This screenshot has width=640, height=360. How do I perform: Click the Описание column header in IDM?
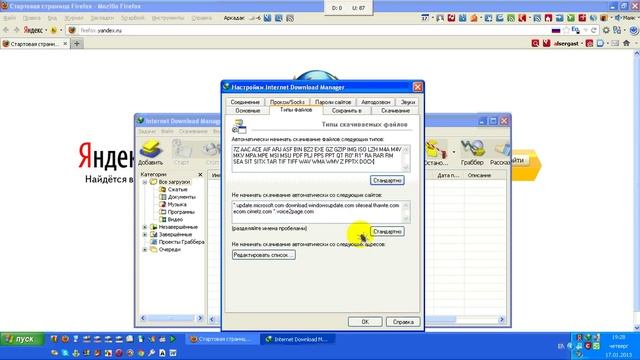click(479, 175)
